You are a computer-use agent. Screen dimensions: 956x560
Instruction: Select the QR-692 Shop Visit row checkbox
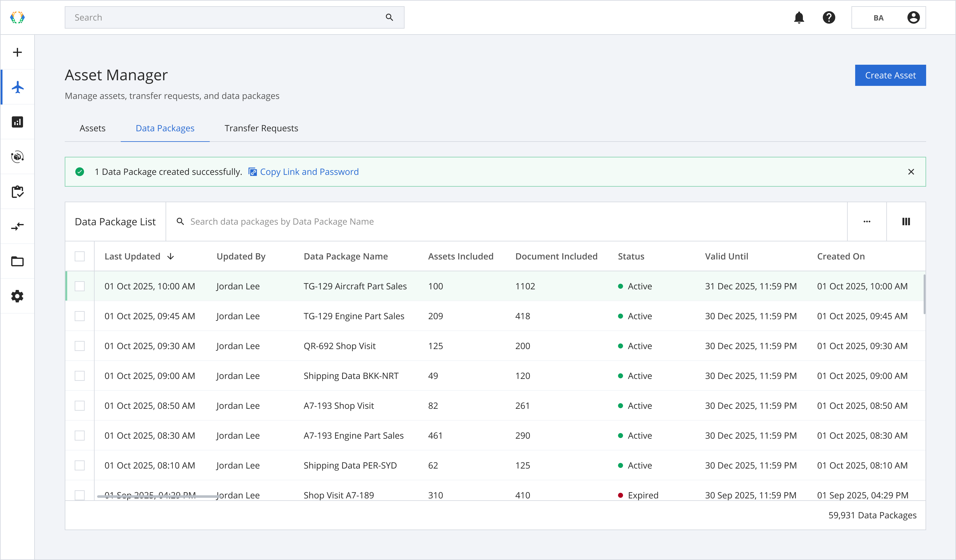(x=80, y=346)
